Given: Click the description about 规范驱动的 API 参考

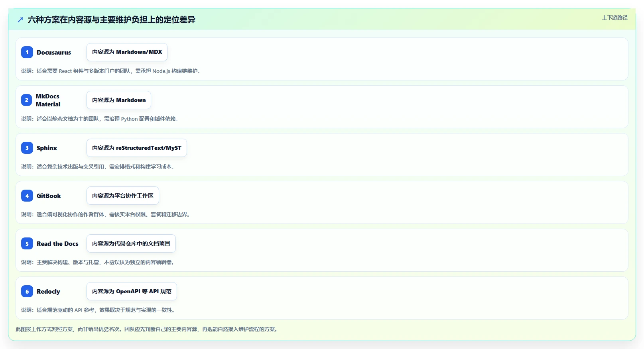Looking at the screenshot, I should pyautogui.click(x=99, y=310).
